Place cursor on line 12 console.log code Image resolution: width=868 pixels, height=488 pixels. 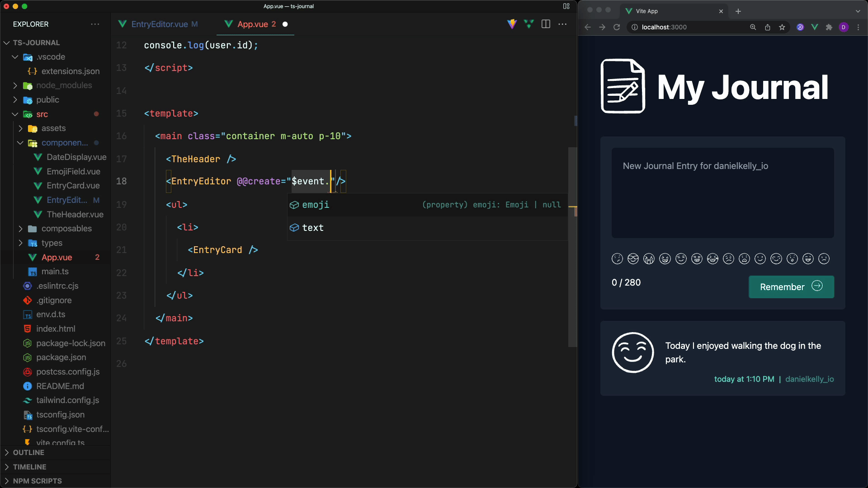coord(201,45)
